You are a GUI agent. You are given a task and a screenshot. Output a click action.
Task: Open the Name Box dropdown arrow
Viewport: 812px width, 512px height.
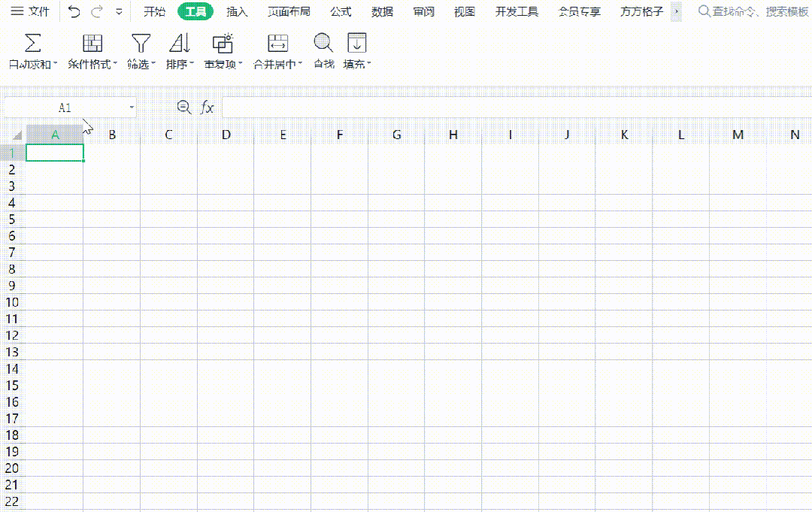[132, 108]
